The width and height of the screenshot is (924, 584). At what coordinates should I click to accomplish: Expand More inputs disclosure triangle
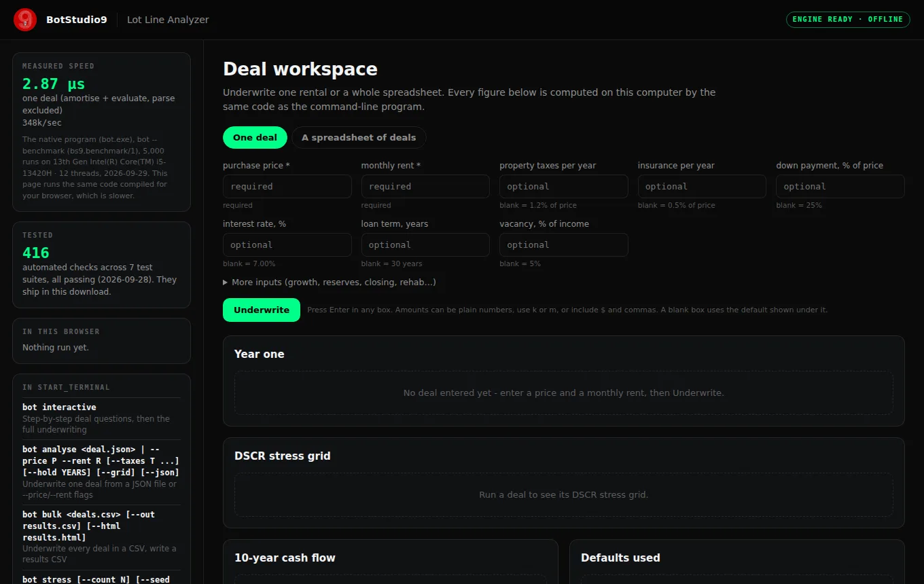[x=226, y=282]
